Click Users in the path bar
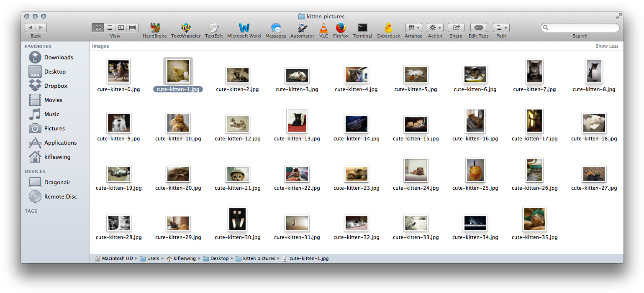 (x=149, y=258)
